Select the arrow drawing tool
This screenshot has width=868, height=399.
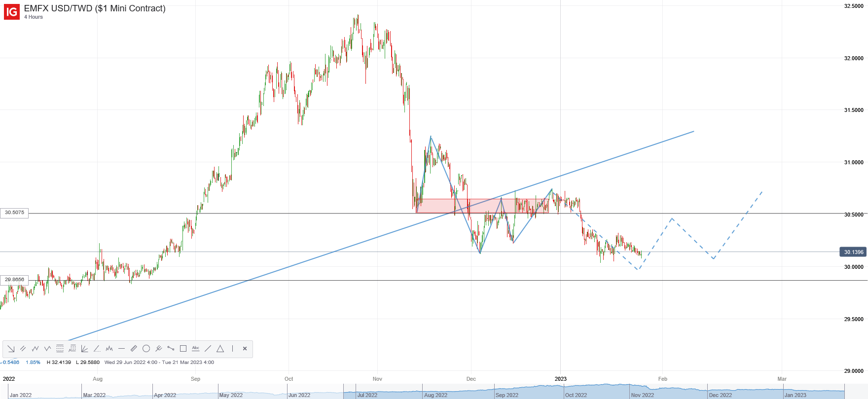tap(11, 349)
